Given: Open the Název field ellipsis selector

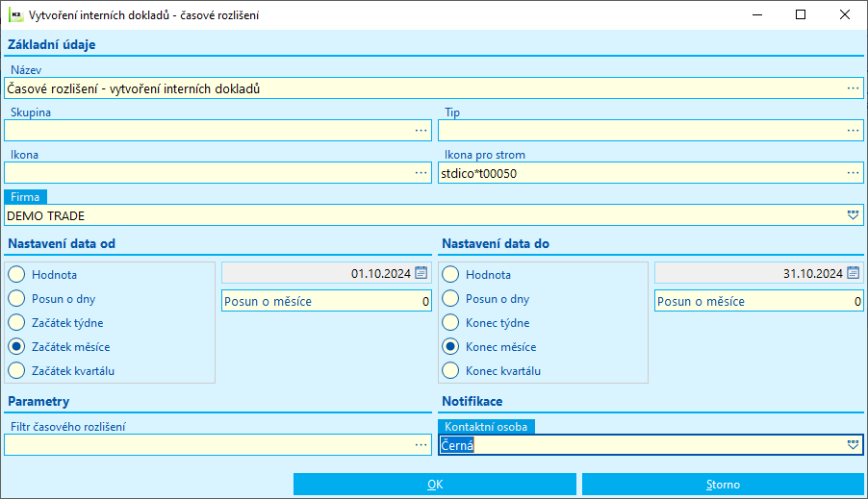Looking at the screenshot, I should pos(853,88).
